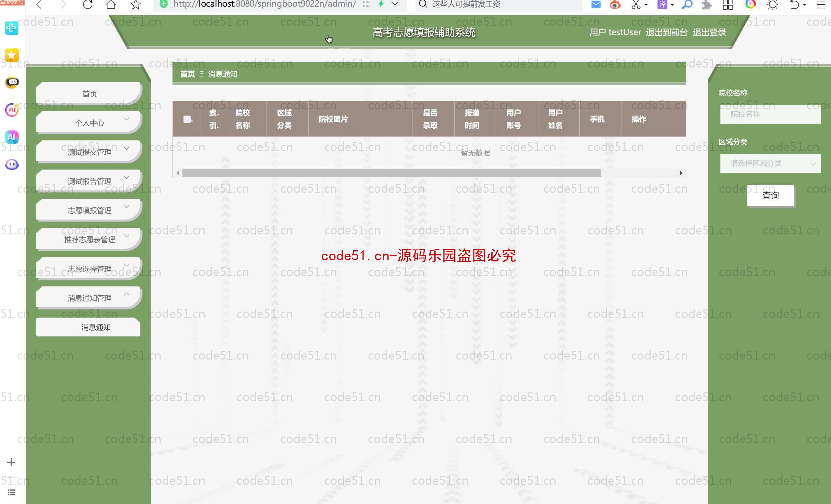Click the colorful AI circle toolbar icon
The image size is (831, 504).
point(750,4)
